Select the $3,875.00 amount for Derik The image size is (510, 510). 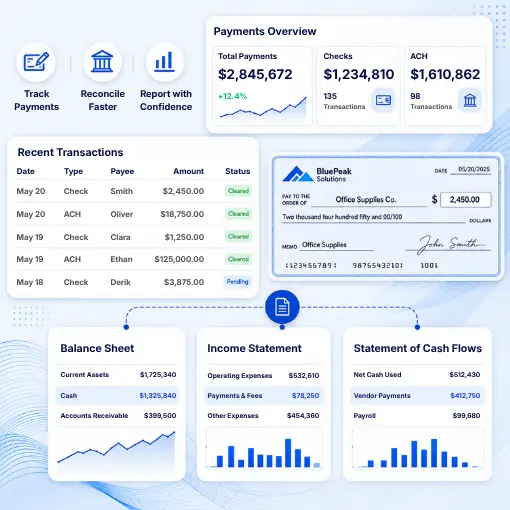coord(184,282)
